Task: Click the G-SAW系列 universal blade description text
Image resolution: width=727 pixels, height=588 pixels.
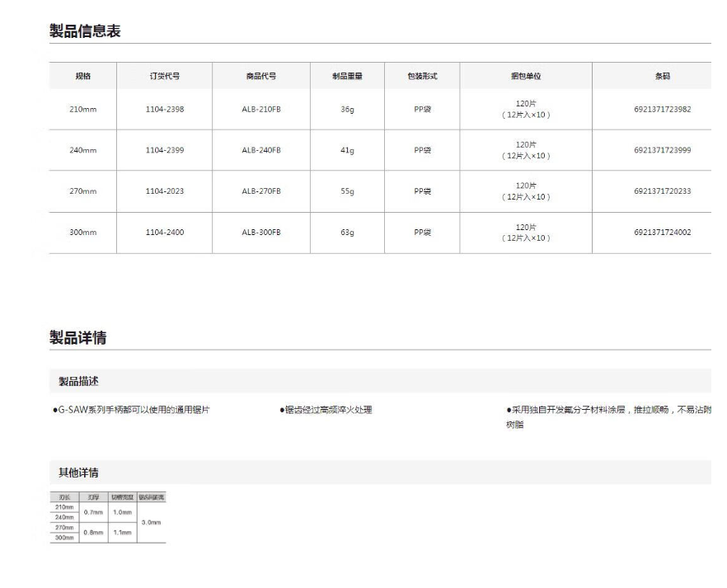Action: (x=131, y=410)
